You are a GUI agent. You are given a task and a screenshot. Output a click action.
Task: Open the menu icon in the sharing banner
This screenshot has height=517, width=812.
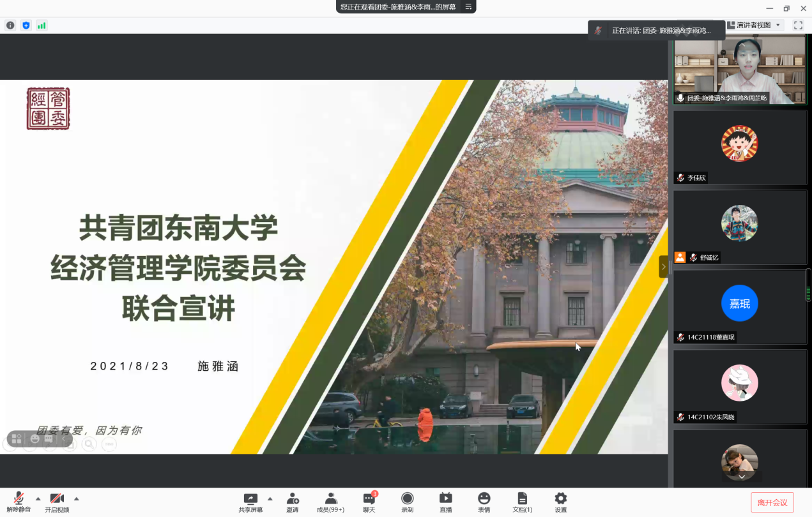click(468, 7)
